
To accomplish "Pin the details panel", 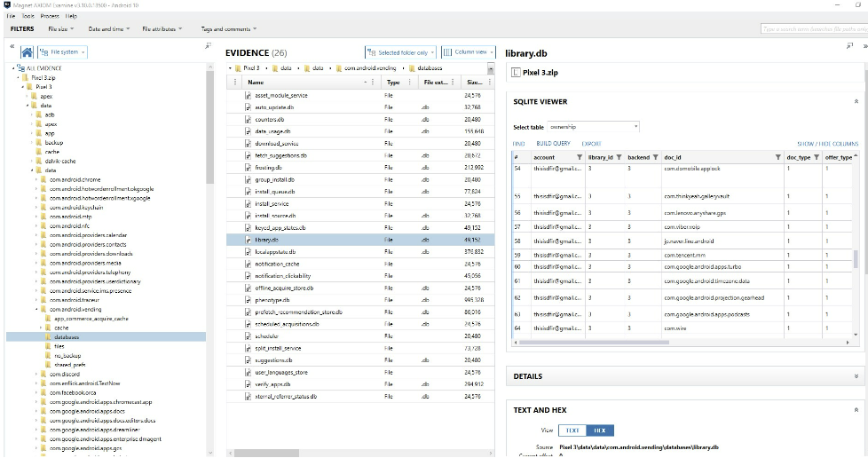I will [849, 46].
